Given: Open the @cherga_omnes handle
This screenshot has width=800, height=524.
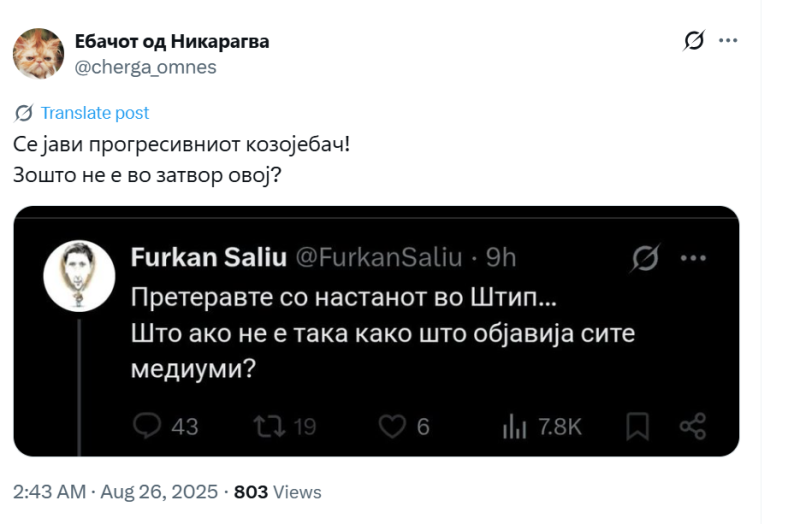Looking at the screenshot, I should click(145, 67).
